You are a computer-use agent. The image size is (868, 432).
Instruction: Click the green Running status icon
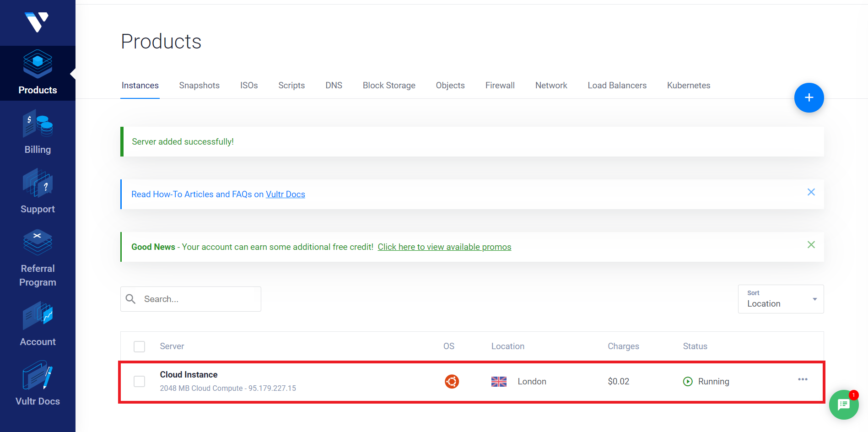pos(688,381)
